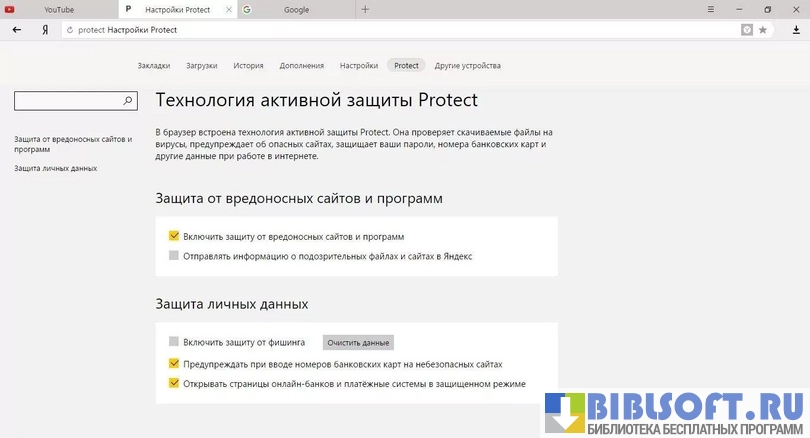Open downloads via the download arrow icon
The width and height of the screenshot is (810, 438).
[x=796, y=30]
